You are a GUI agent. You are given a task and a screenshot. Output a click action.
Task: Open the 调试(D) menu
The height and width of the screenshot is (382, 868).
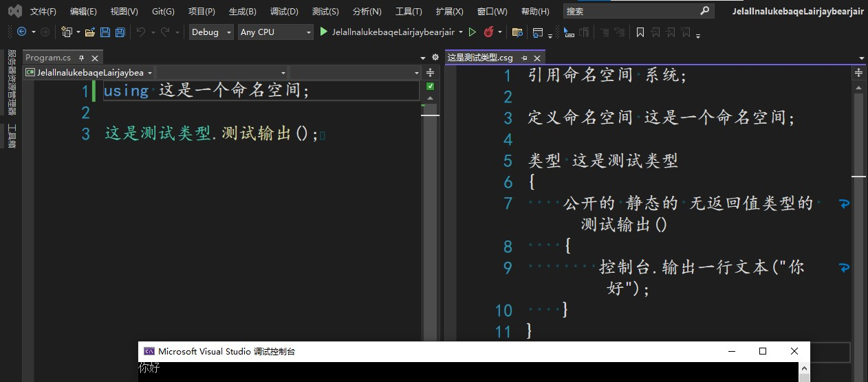[284, 12]
